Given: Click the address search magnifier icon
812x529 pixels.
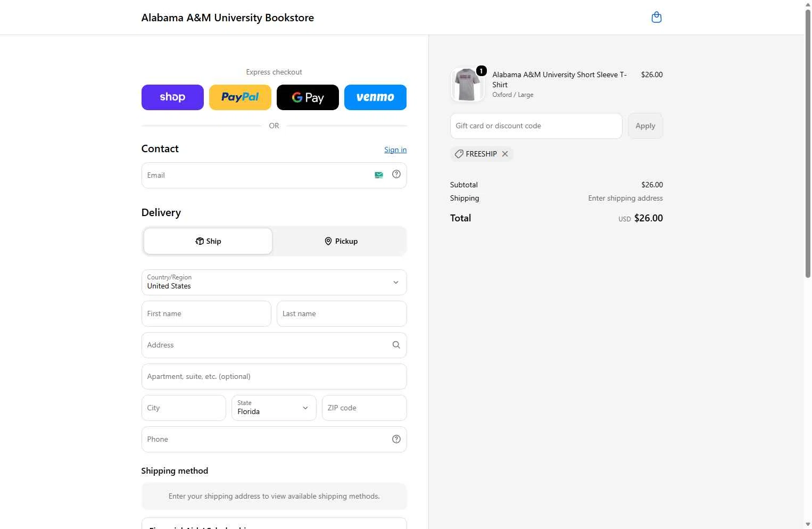Looking at the screenshot, I should (x=396, y=345).
